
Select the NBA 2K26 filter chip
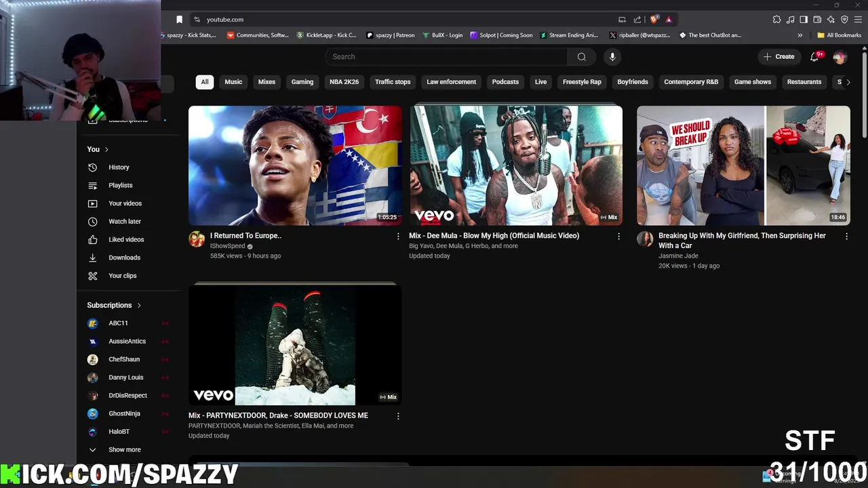[x=344, y=82]
